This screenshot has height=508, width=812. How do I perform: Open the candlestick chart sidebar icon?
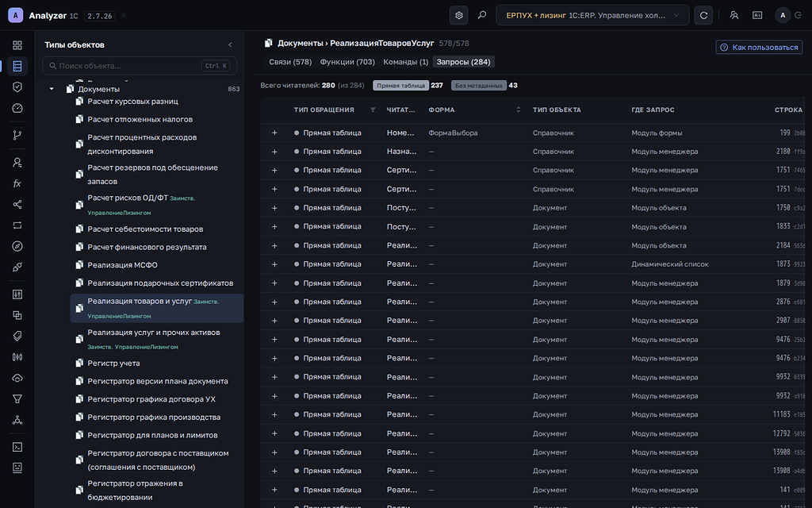17,357
